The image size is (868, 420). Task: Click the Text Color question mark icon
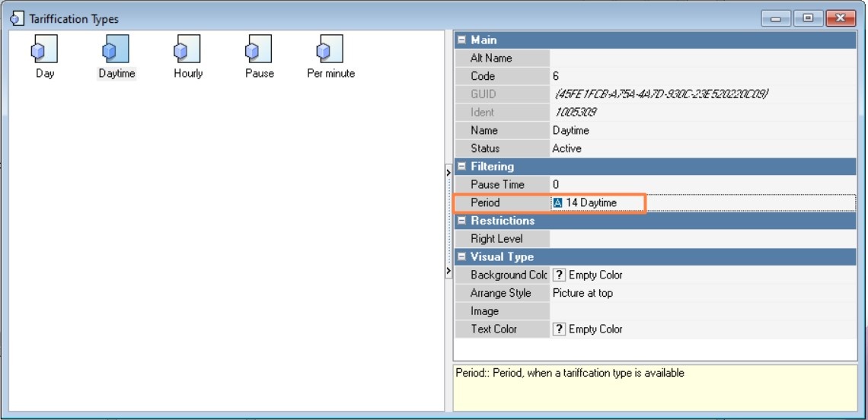pyautogui.click(x=559, y=329)
